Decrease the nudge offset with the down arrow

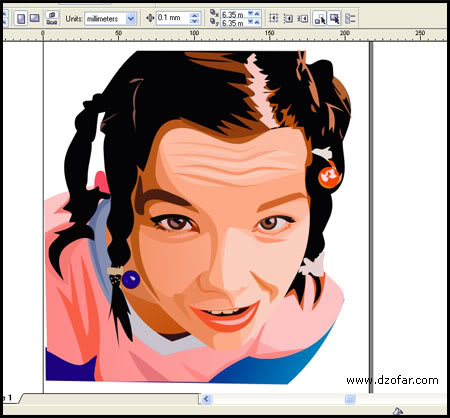click(x=194, y=21)
